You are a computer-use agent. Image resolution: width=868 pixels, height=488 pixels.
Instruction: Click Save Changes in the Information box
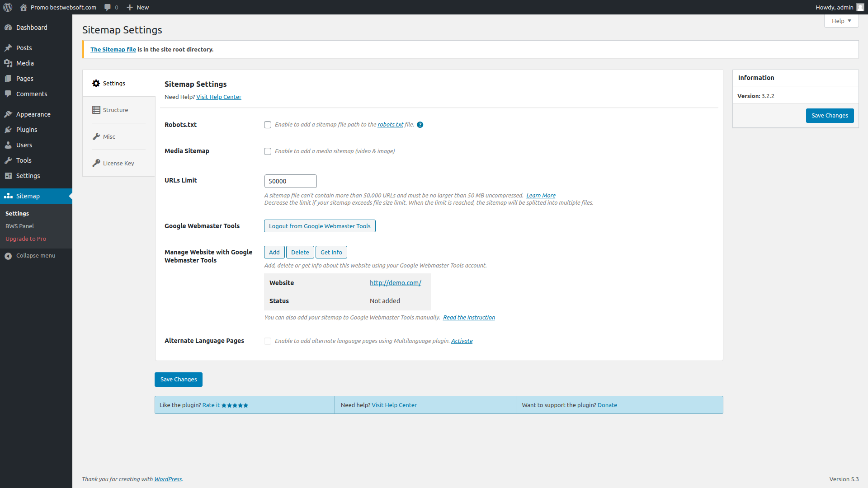pos(830,116)
